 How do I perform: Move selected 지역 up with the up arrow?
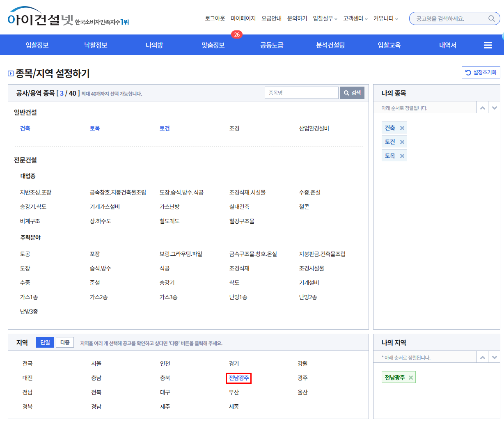[x=483, y=358]
